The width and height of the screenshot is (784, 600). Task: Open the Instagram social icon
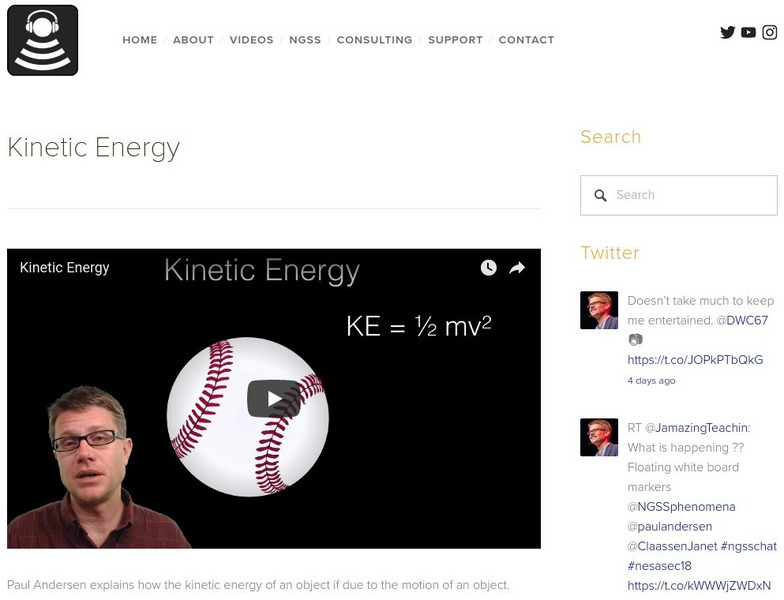click(x=770, y=32)
